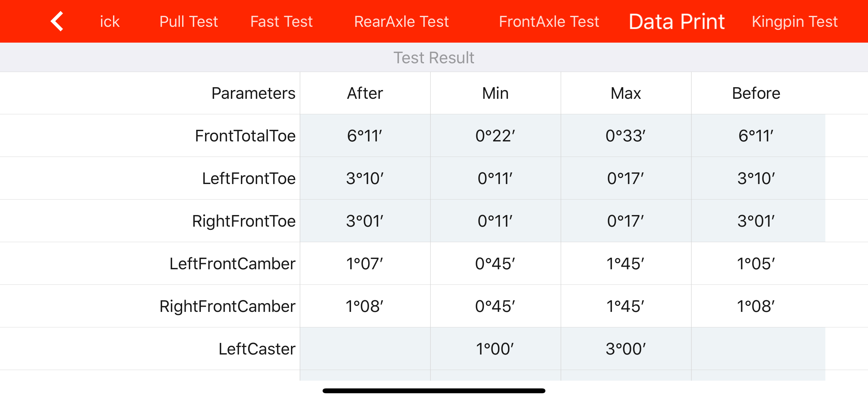Image resolution: width=868 pixels, height=401 pixels.
Task: Tap the empty LeftCaster Before cell
Action: click(x=758, y=348)
